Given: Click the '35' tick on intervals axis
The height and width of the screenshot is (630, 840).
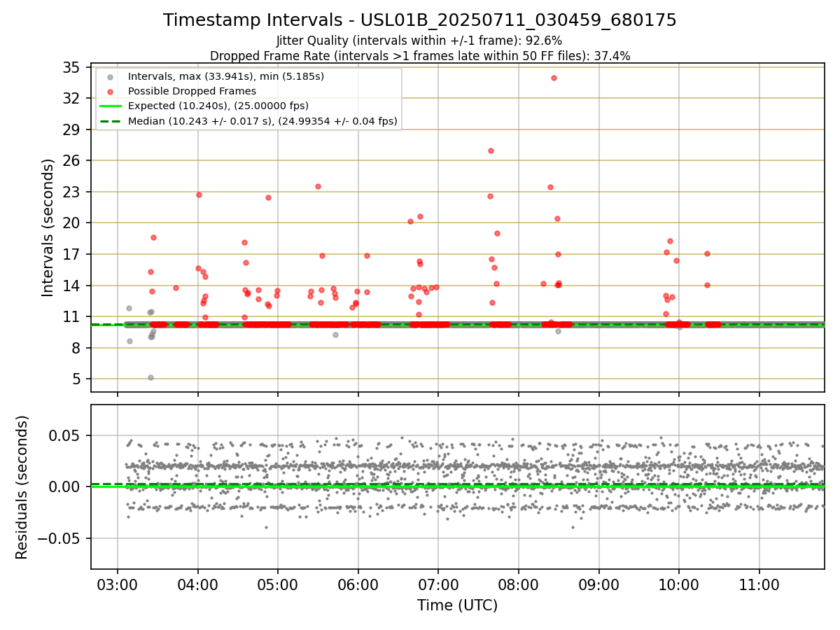Looking at the screenshot, I should point(71,68).
